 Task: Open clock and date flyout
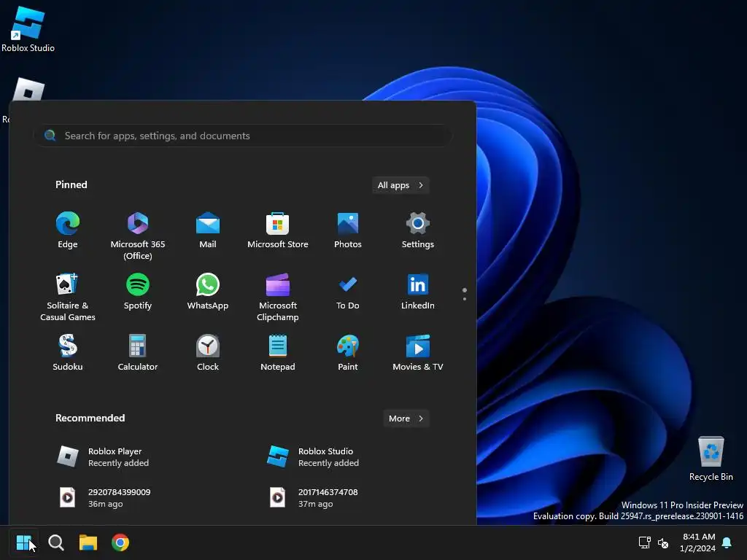pos(697,542)
